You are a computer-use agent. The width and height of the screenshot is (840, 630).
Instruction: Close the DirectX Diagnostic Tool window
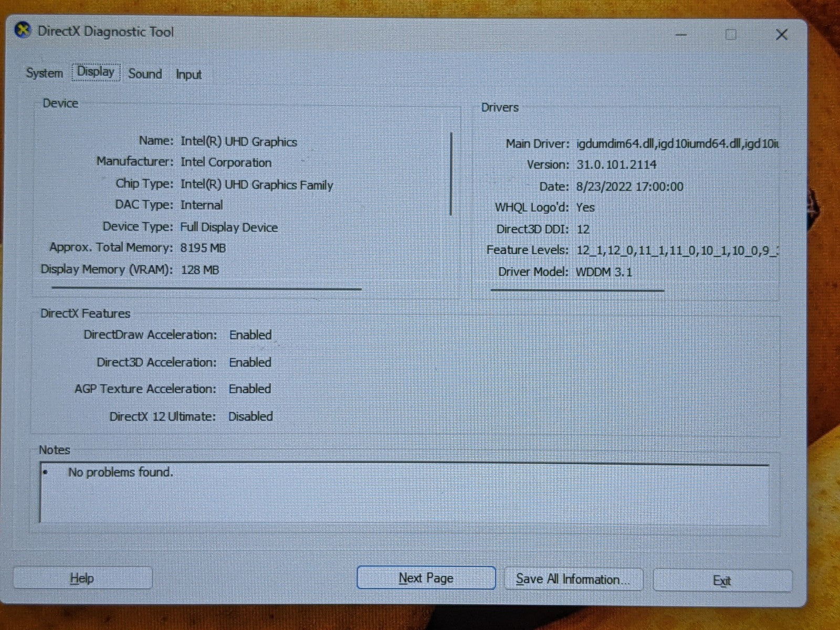pyautogui.click(x=781, y=35)
